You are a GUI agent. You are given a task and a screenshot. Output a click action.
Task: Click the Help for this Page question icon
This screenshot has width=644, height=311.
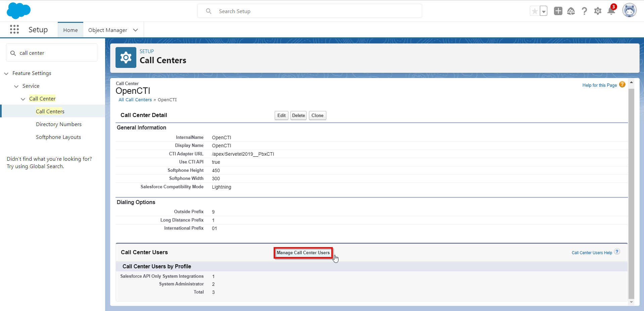click(622, 84)
